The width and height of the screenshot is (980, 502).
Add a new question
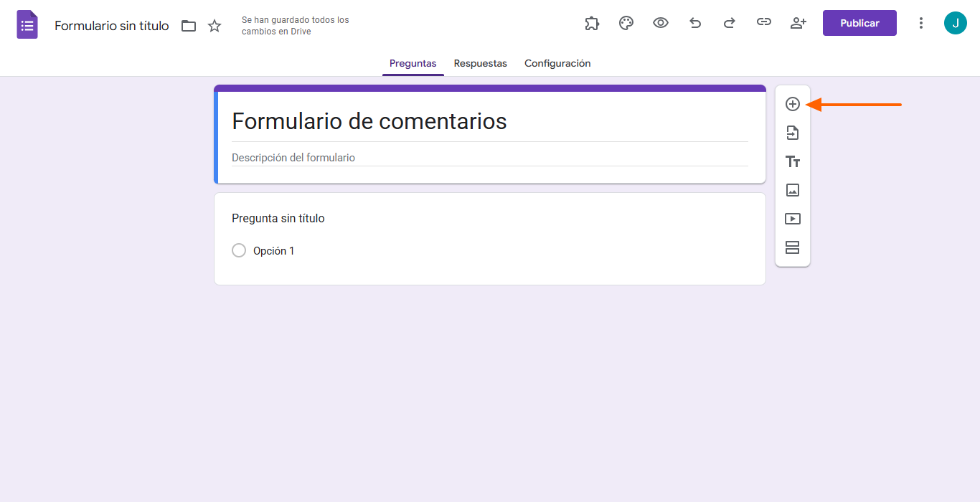click(793, 104)
